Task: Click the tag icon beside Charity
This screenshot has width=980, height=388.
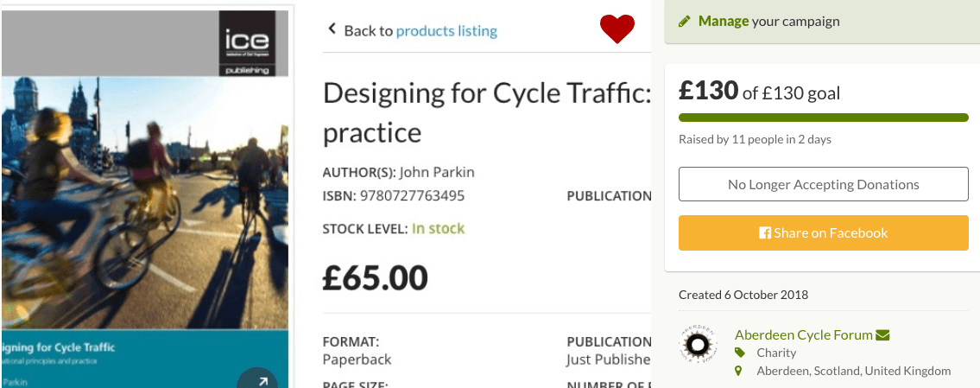Action: tap(740, 353)
